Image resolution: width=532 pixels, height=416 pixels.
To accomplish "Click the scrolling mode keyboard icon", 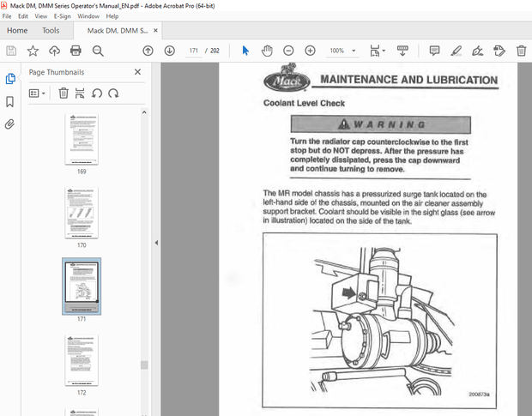I will (402, 51).
